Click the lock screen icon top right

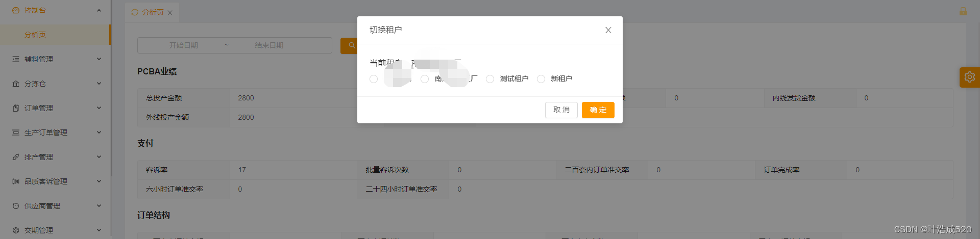pos(963,11)
